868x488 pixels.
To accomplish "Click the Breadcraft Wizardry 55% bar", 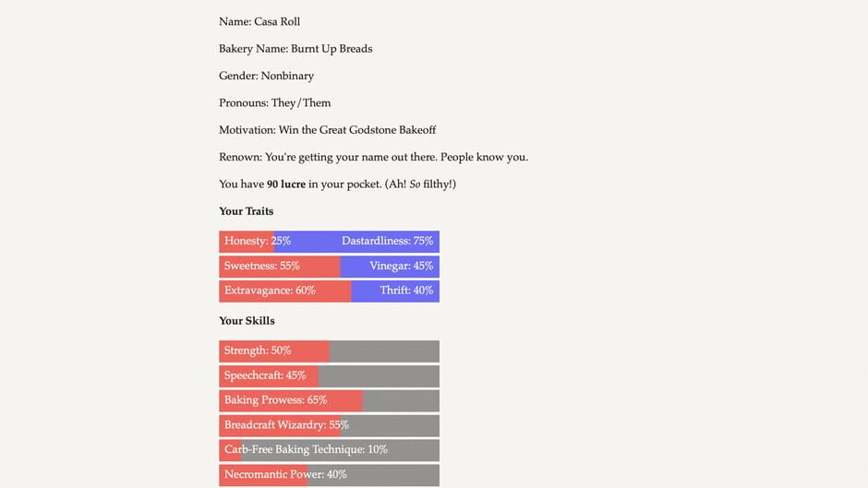I will pos(329,425).
